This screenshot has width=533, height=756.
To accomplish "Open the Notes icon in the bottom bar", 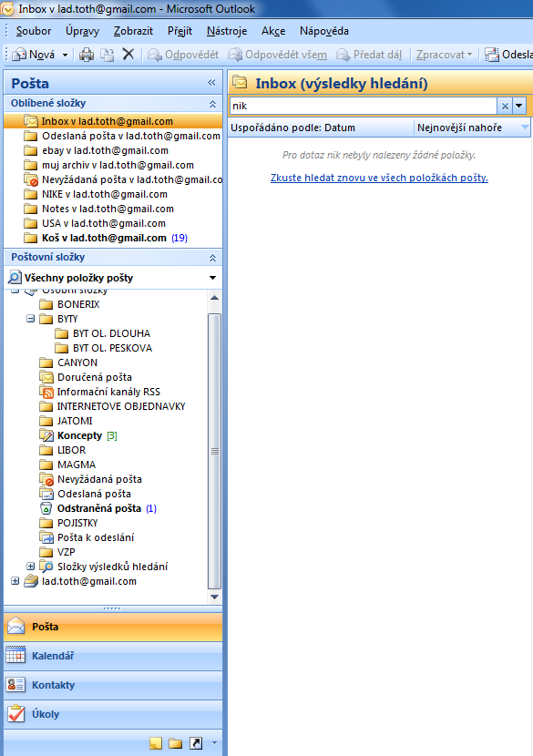I will point(155,743).
